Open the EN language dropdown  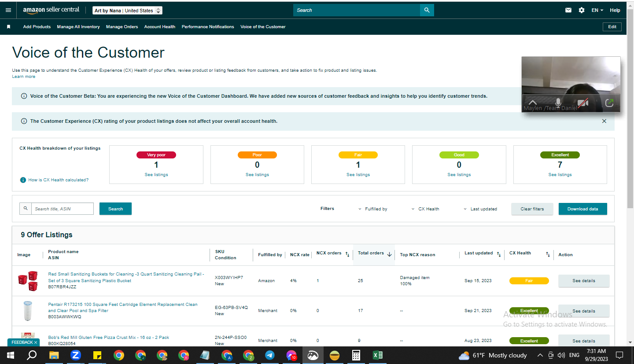click(597, 10)
